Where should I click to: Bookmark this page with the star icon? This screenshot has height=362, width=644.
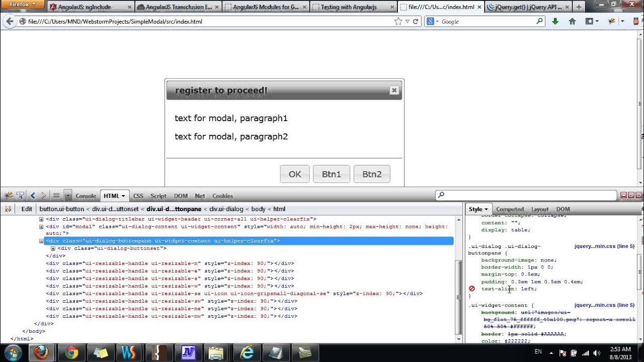pos(398,21)
